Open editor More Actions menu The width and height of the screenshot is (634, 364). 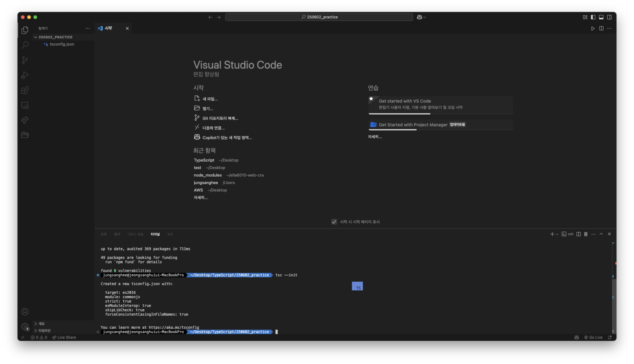coord(609,29)
